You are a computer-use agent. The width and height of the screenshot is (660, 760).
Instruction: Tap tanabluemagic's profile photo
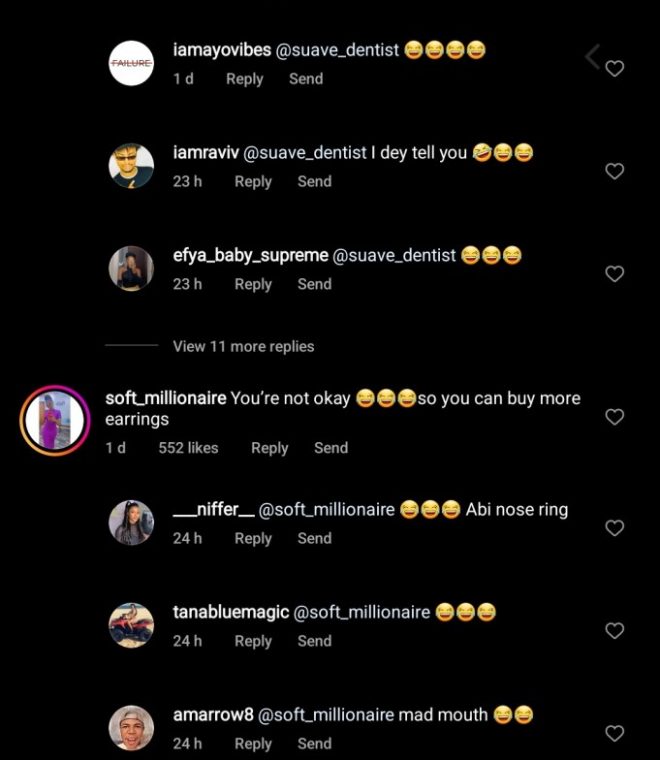click(131, 626)
